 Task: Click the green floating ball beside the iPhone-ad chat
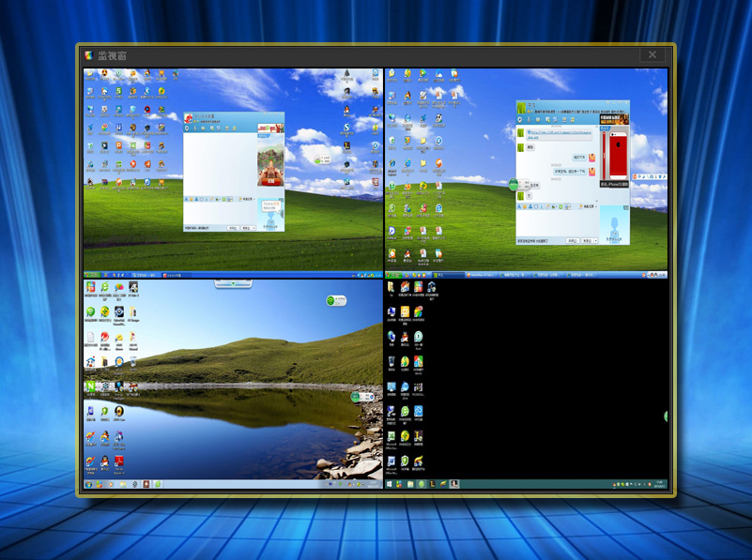coord(514,184)
